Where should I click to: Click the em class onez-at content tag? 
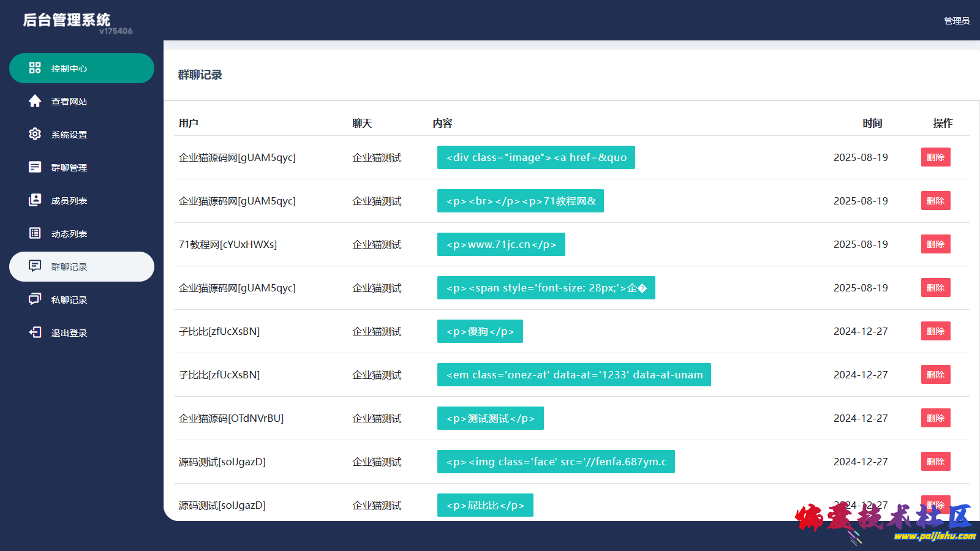click(574, 375)
